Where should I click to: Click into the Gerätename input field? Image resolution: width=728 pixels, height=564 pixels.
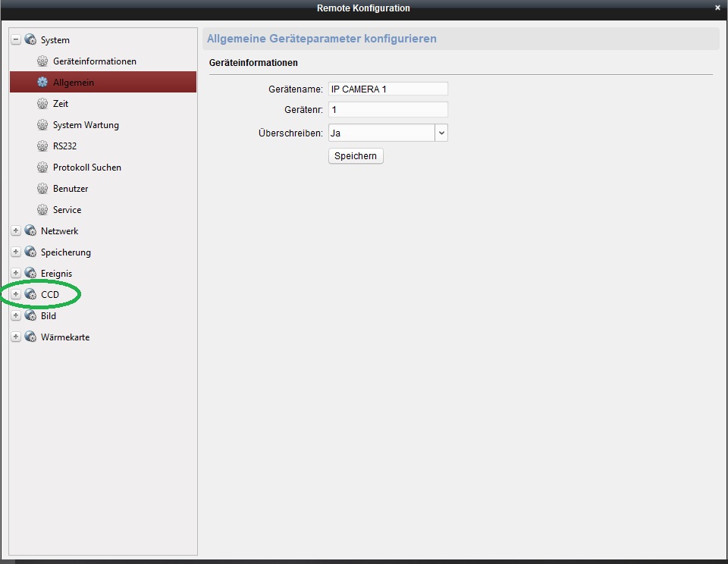point(388,89)
